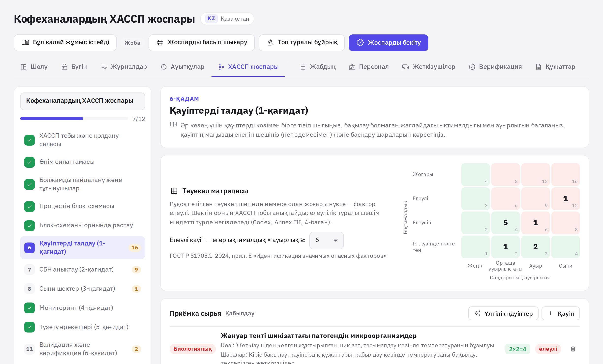The image size is (603, 364).
Task: Click the Жоспарды бекіту button
Action: click(388, 43)
